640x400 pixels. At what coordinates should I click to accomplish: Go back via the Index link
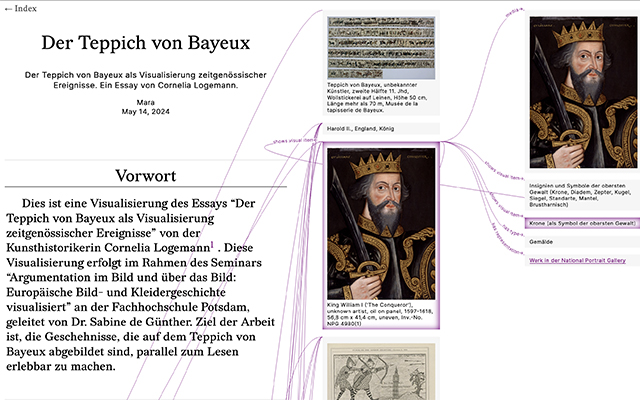coord(21,8)
